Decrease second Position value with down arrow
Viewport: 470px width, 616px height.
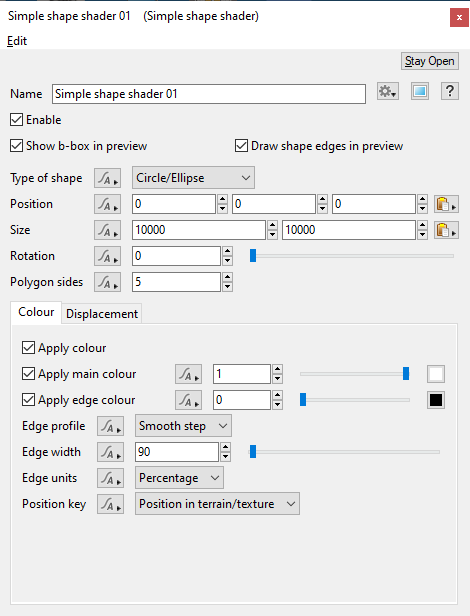[322, 209]
